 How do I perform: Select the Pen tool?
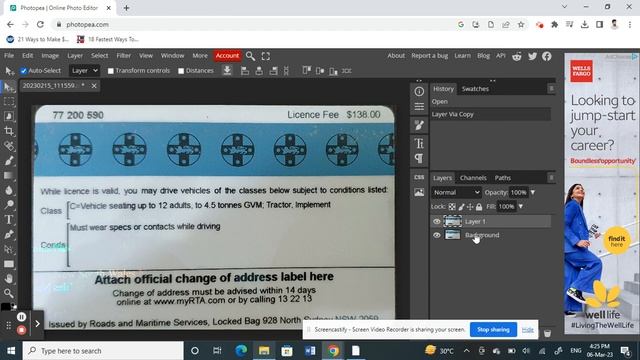tap(9, 234)
